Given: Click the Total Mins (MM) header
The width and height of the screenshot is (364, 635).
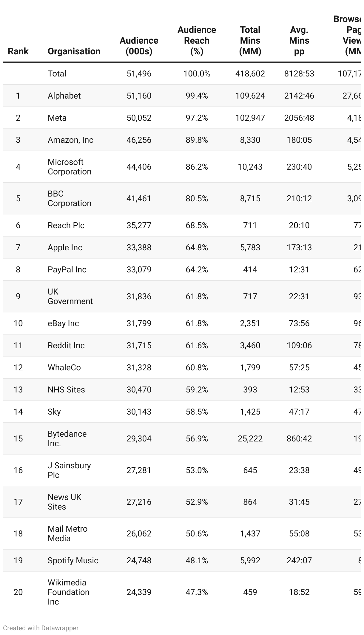Looking at the screenshot, I should (x=250, y=40).
